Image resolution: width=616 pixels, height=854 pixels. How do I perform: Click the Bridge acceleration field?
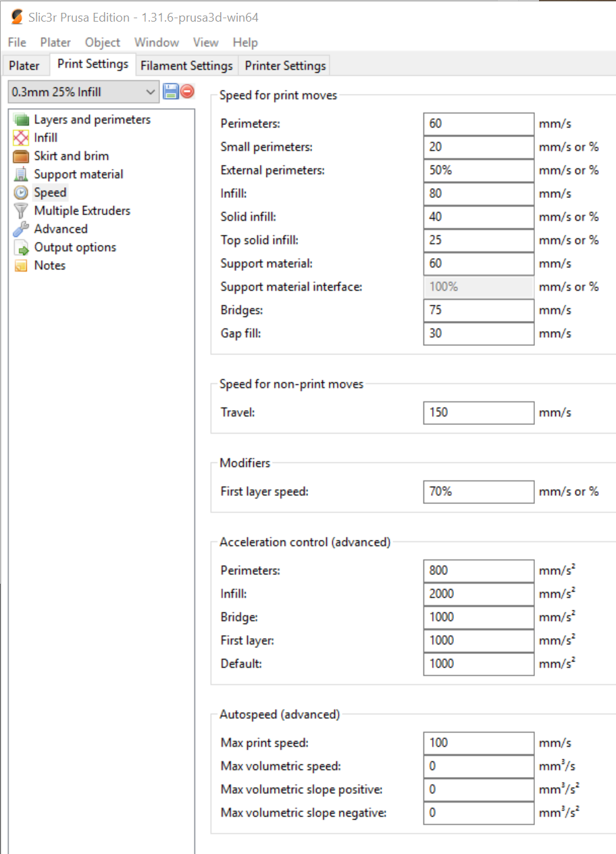coord(479,617)
